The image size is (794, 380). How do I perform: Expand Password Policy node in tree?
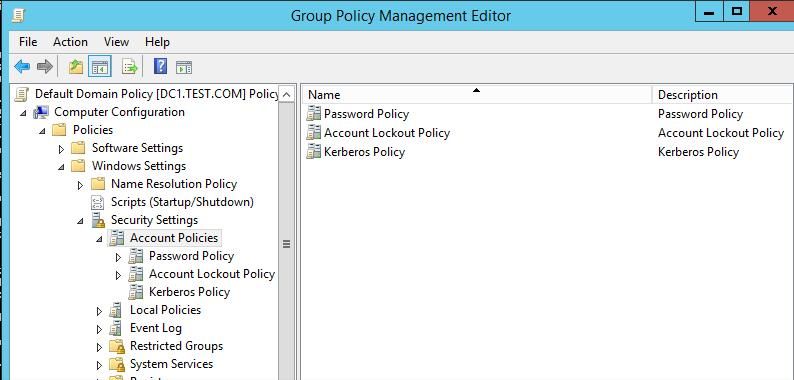[118, 257]
